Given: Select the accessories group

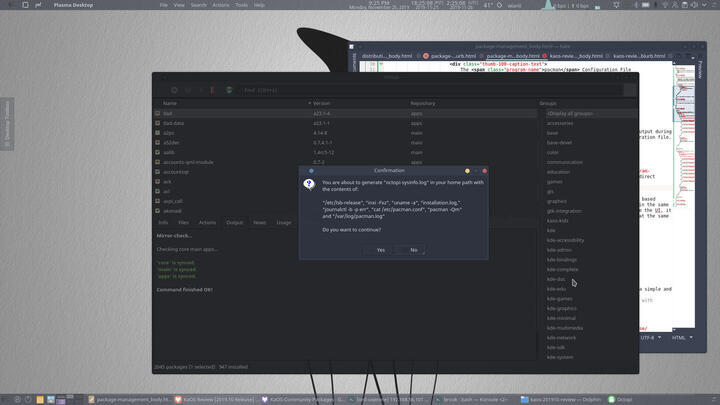Looking at the screenshot, I should coord(560,123).
